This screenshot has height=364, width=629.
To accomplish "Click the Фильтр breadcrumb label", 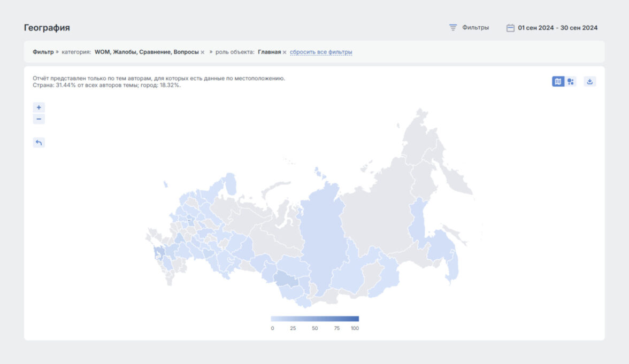I will pyautogui.click(x=43, y=52).
